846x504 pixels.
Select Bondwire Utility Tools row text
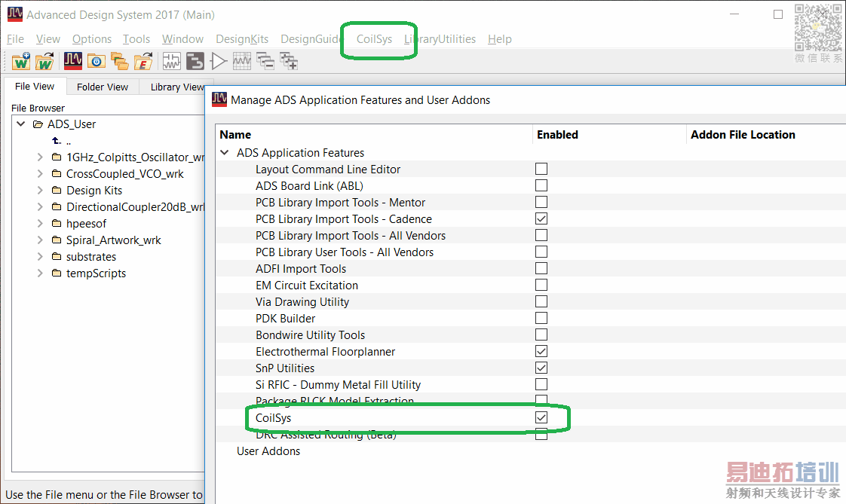310,334
